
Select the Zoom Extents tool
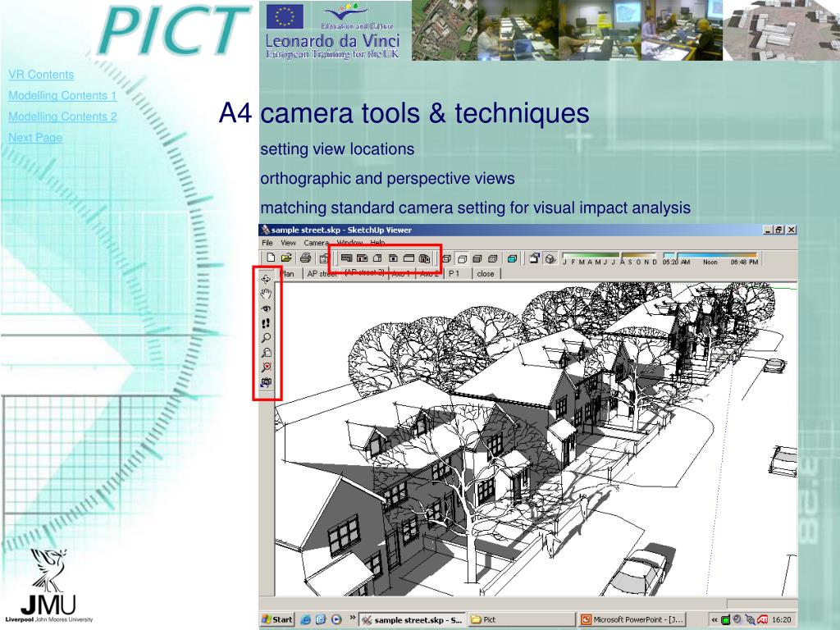[266, 367]
